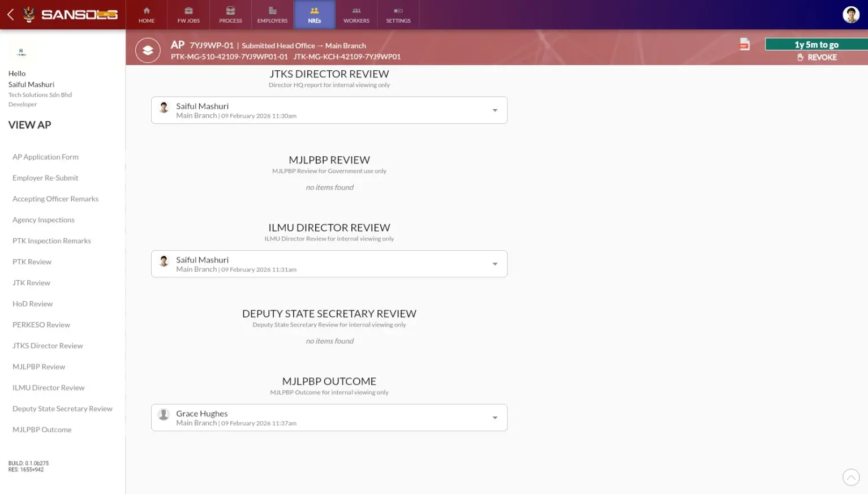The image size is (868, 494).
Task: Click the back arrow icon
Action: pos(10,15)
